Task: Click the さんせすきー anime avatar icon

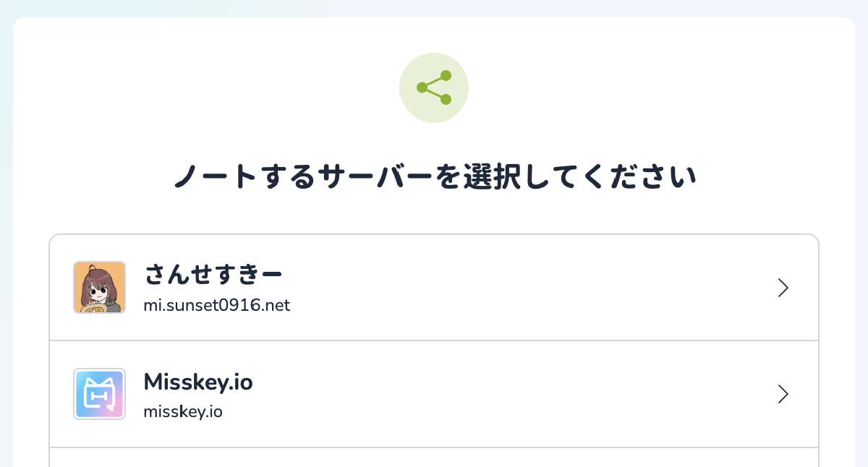Action: pos(99,287)
